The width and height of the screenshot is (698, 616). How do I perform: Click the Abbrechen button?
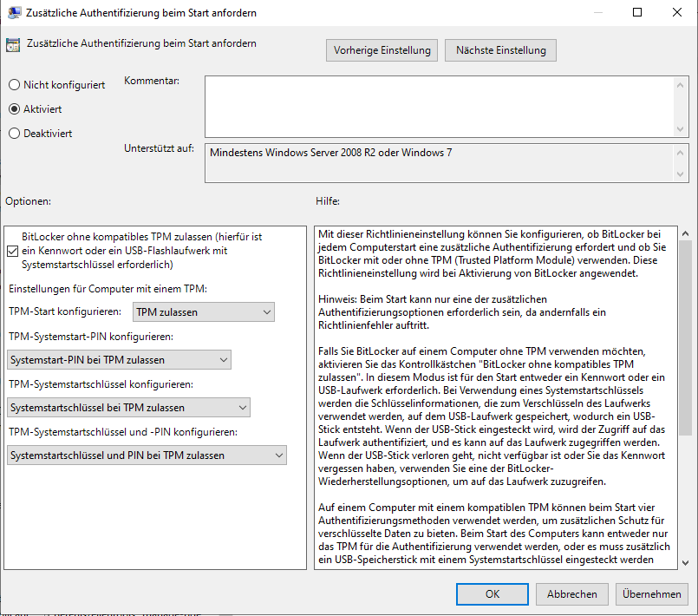pyautogui.click(x=572, y=594)
